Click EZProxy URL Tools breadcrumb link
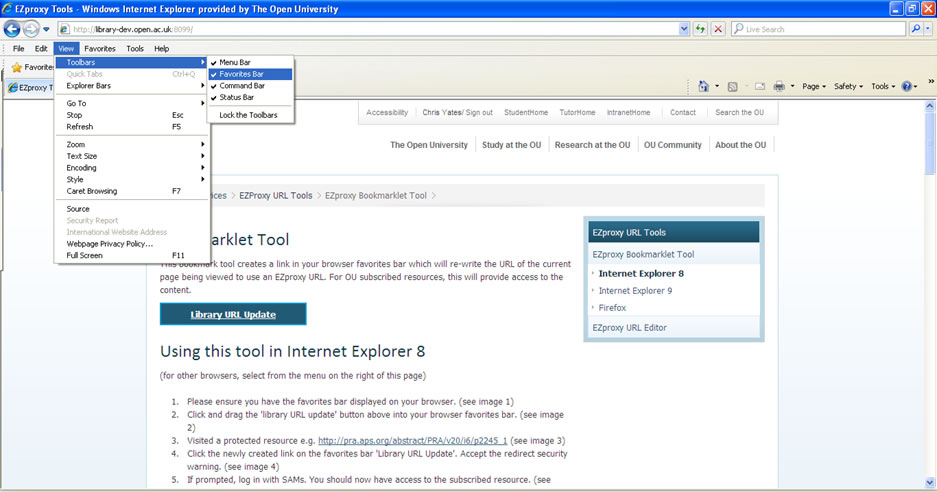 coord(275,195)
